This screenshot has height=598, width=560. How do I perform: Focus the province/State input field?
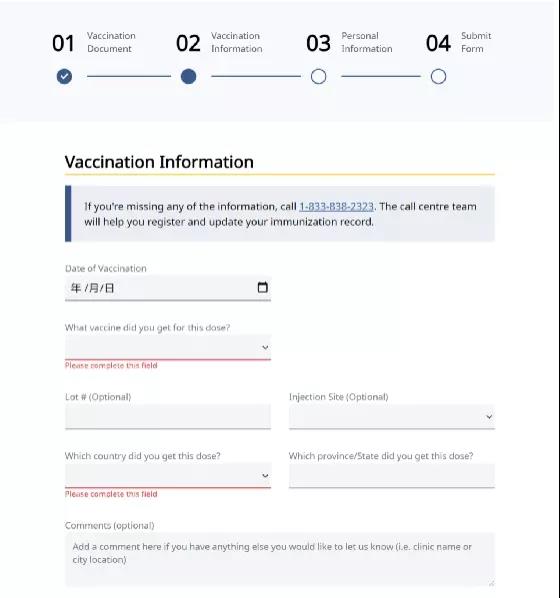click(392, 476)
